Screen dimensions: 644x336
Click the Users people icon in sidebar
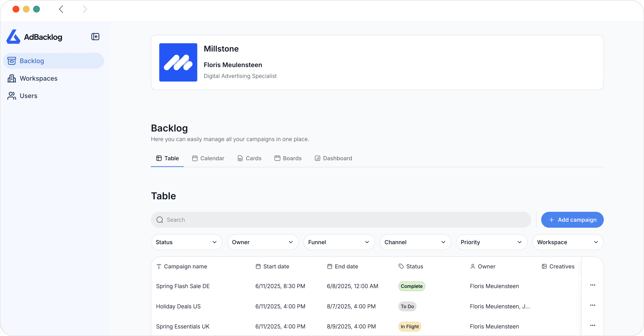pos(11,96)
